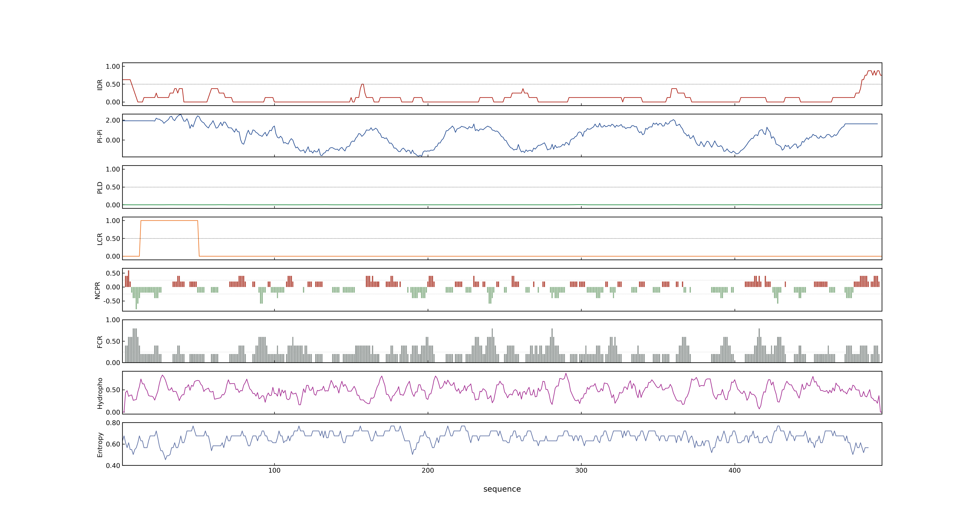Click the IDR axis label
Viewport: 980px width, 523px height.
pos(100,85)
